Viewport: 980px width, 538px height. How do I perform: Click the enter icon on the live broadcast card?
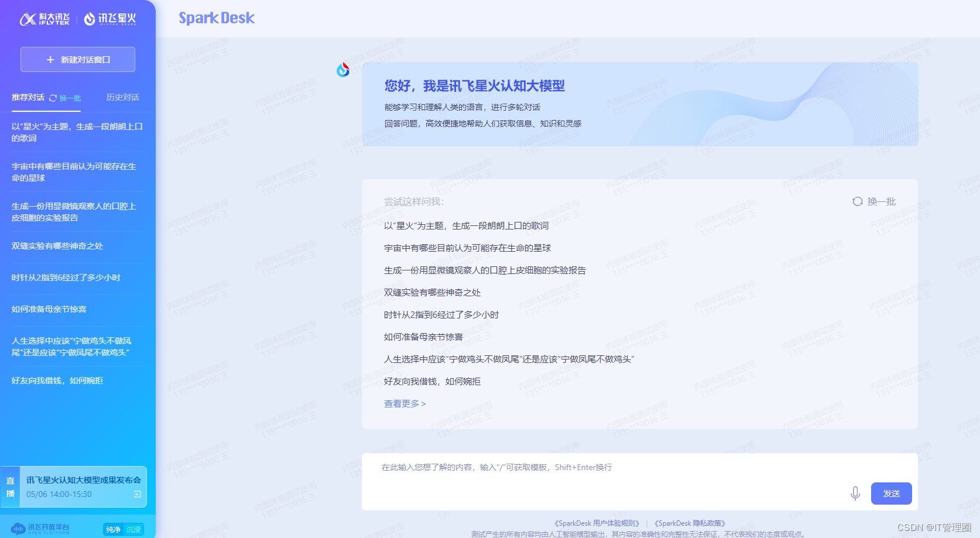(x=138, y=494)
